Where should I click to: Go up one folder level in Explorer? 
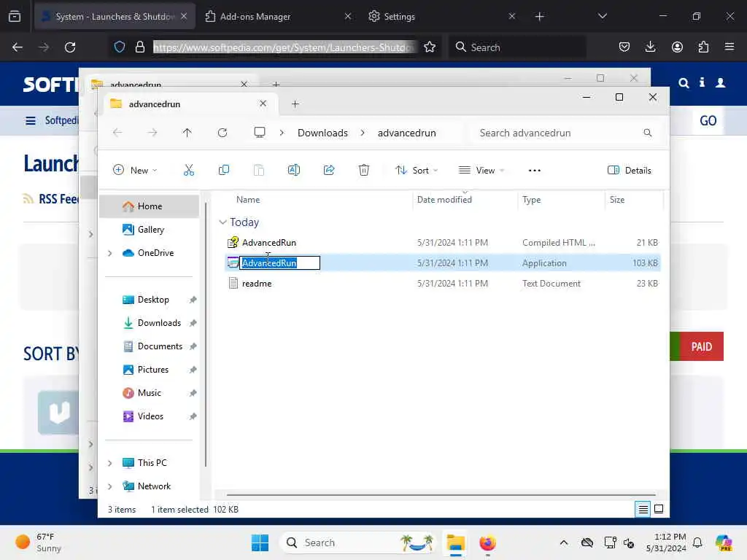pyautogui.click(x=187, y=133)
